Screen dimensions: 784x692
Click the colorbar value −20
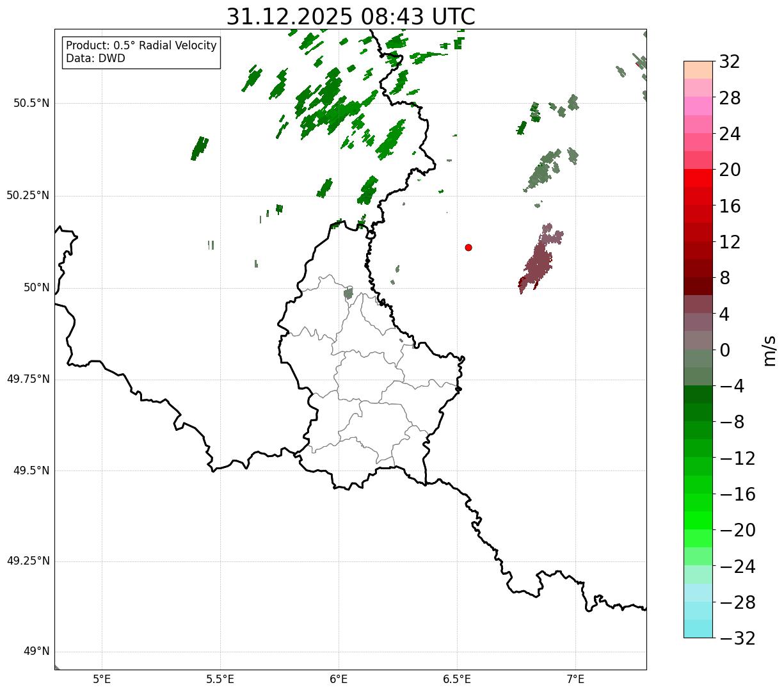(737, 530)
